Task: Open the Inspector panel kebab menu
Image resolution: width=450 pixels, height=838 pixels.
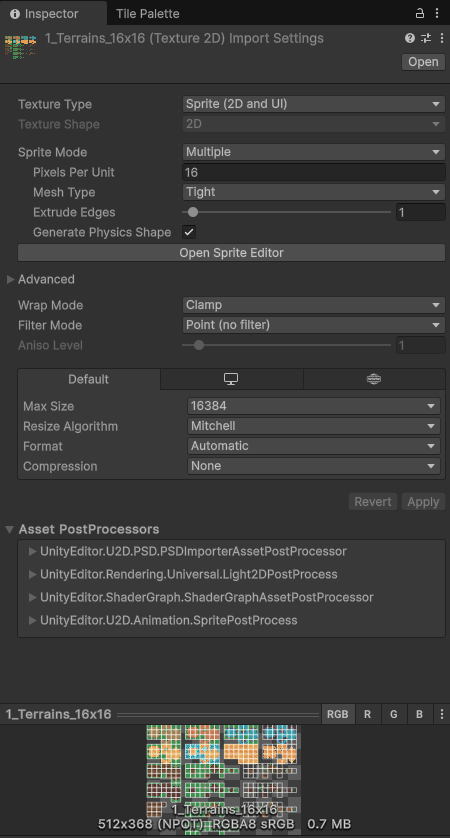Action: point(437,13)
